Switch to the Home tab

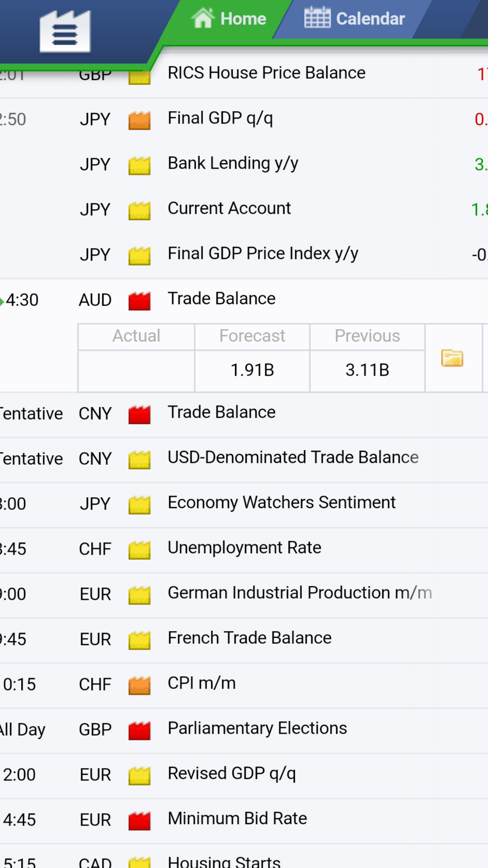click(228, 19)
